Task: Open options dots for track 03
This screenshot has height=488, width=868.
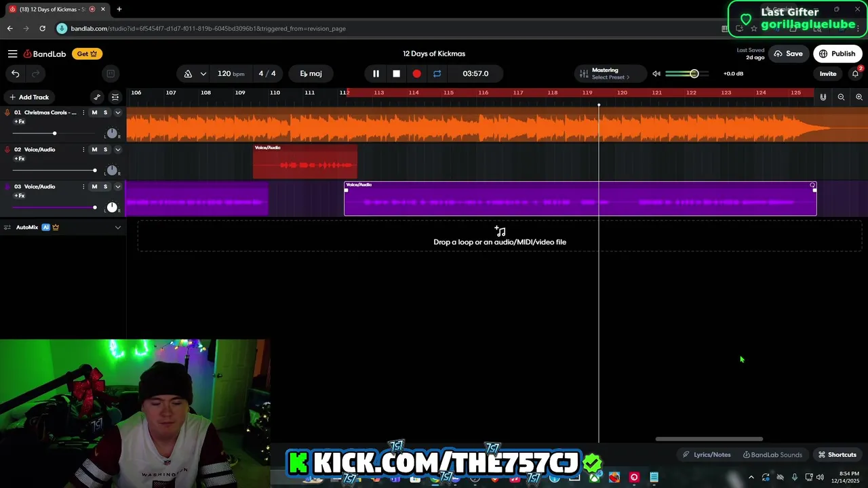Action: (x=83, y=186)
